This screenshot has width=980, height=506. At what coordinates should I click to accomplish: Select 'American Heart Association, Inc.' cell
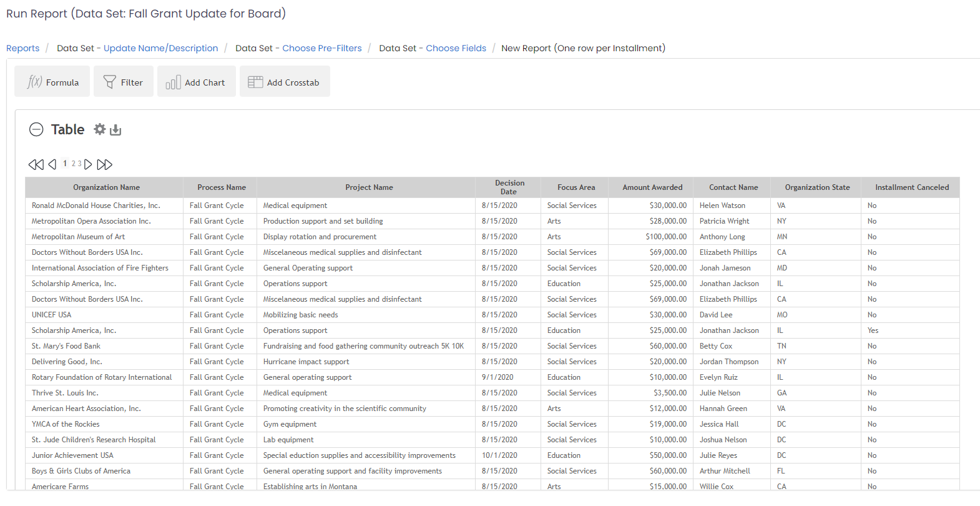pyautogui.click(x=104, y=409)
